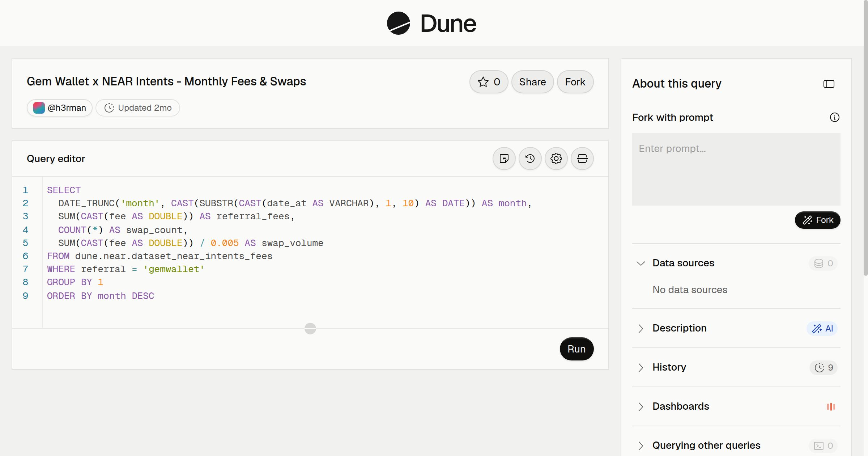The width and height of the screenshot is (868, 456).
Task: Open the query notes icon in editor toolbar
Action: [504, 159]
